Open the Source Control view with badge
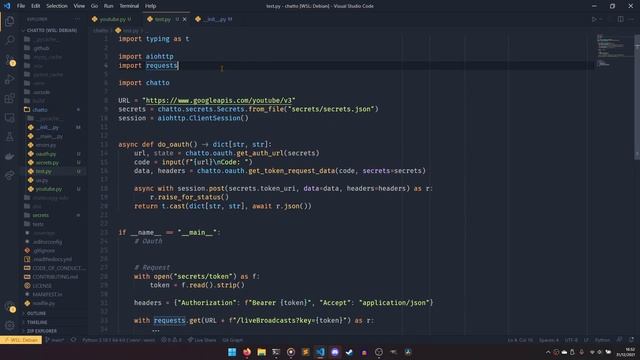The height and width of the screenshot is (360, 640). tap(10, 60)
